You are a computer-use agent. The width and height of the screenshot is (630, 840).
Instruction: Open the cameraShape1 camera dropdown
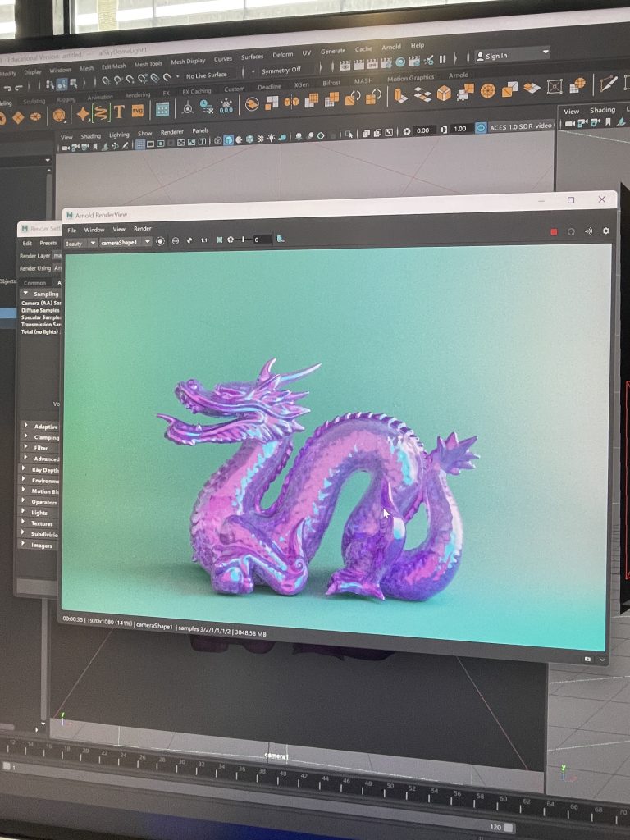pos(126,242)
